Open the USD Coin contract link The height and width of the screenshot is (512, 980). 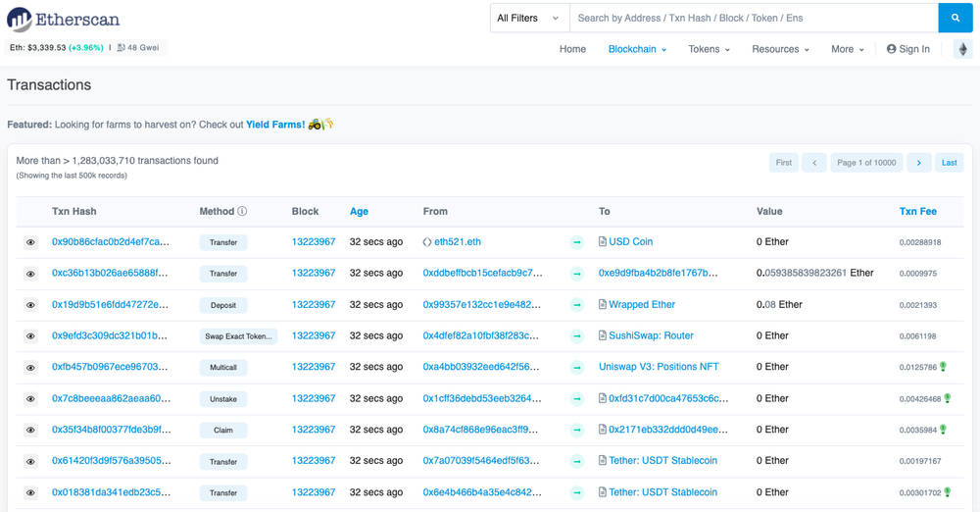pos(630,241)
